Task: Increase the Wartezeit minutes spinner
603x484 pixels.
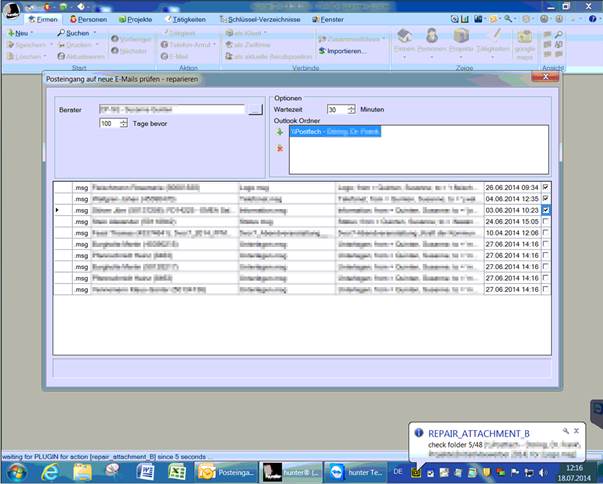Action: tap(351, 106)
